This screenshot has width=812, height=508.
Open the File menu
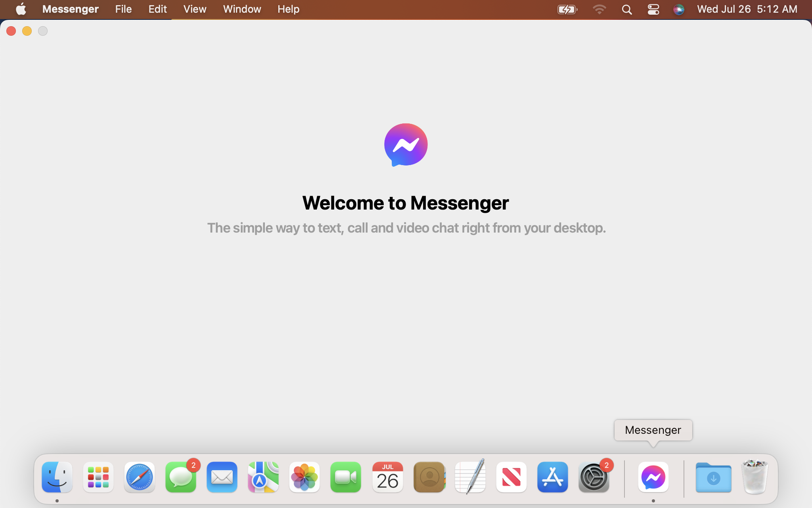point(123,9)
